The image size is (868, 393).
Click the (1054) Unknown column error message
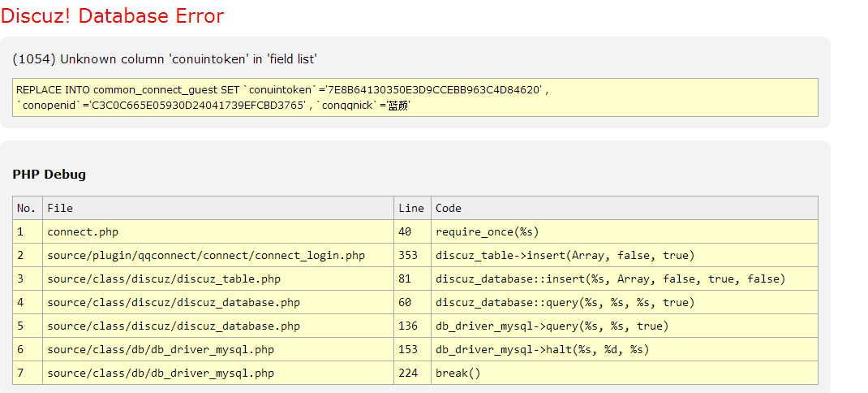tap(165, 59)
